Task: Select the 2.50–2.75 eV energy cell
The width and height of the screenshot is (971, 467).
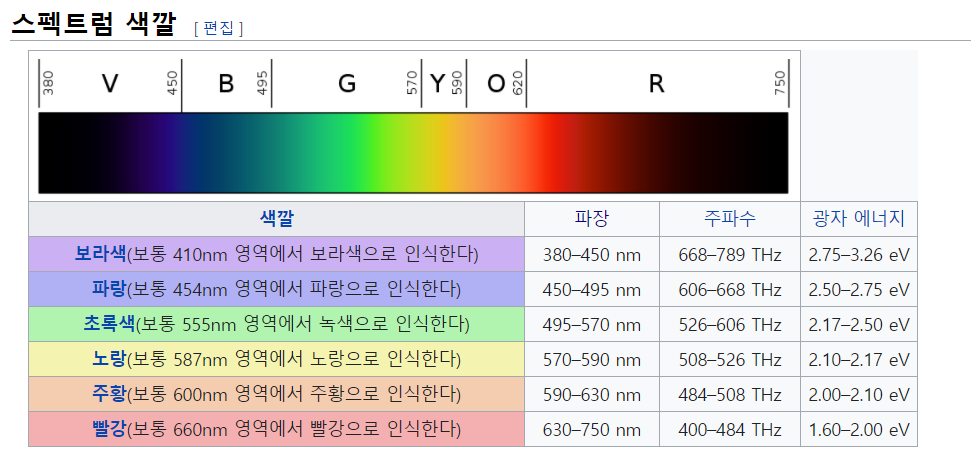Action: click(x=858, y=289)
